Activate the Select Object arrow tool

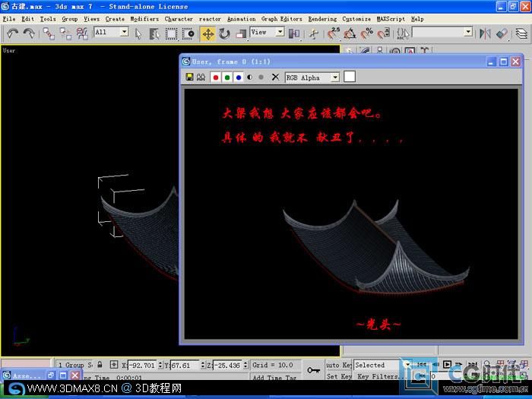coord(138,33)
